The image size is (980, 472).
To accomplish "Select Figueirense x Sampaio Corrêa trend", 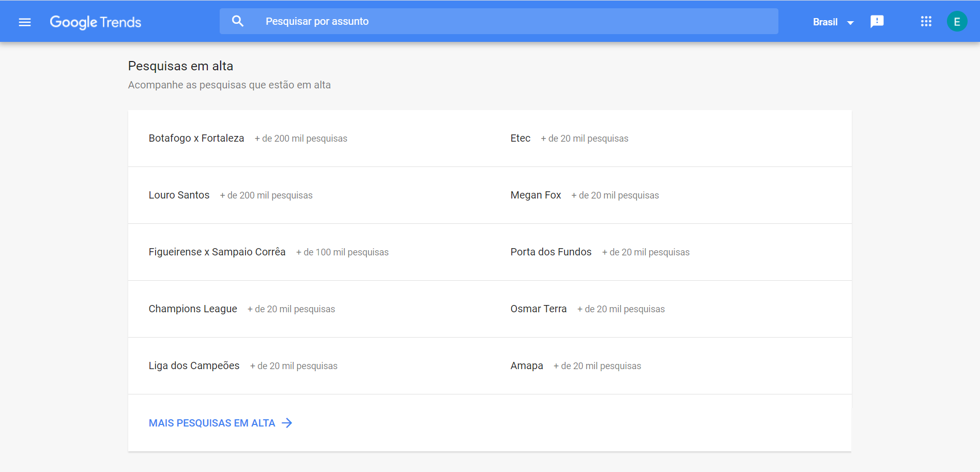I will pos(217,252).
